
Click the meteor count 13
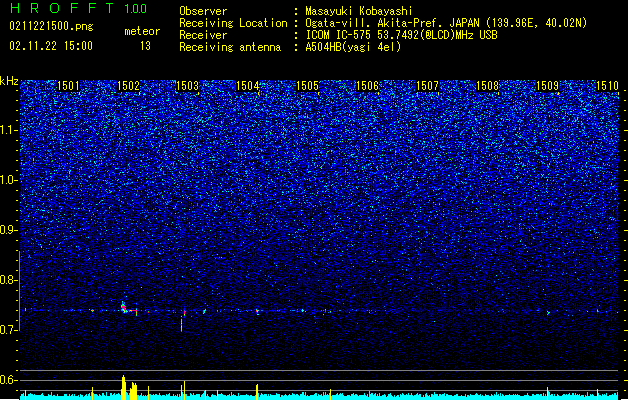tap(145, 46)
